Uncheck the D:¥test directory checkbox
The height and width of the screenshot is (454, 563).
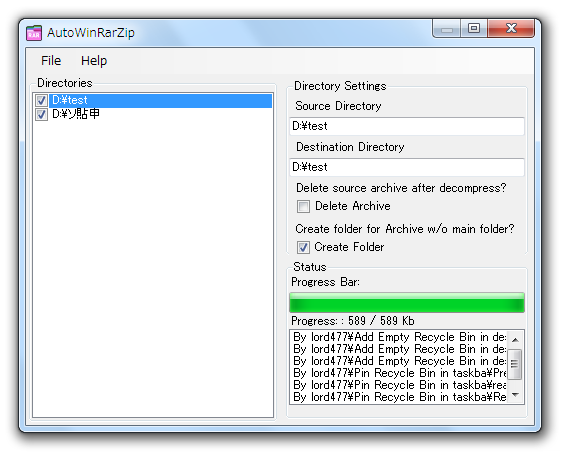[x=41, y=100]
